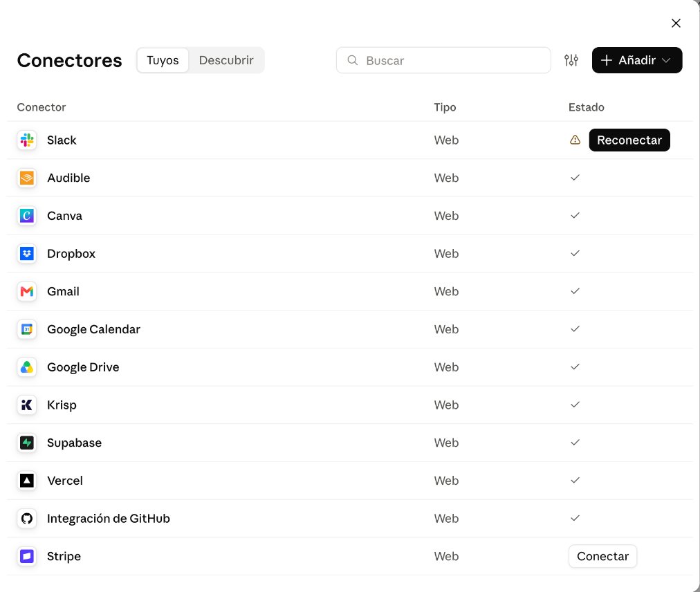This screenshot has width=700, height=592.
Task: Select the Canva logo icon
Action: click(27, 216)
